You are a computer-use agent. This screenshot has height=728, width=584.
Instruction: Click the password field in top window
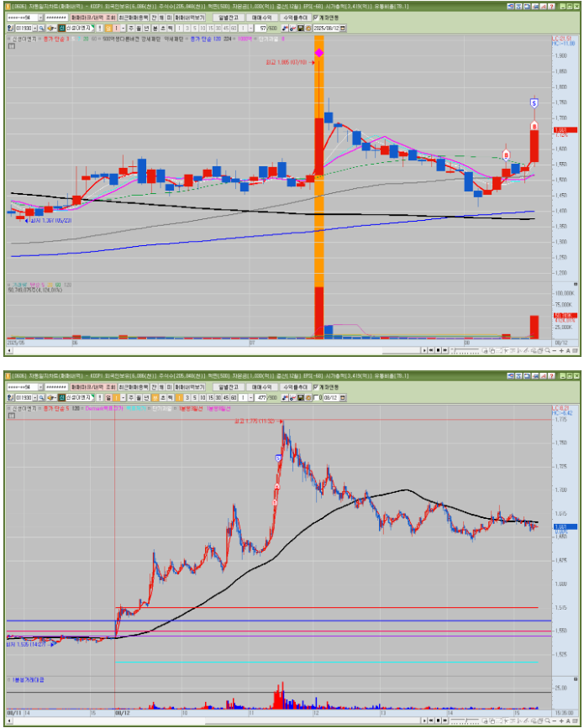click(56, 18)
